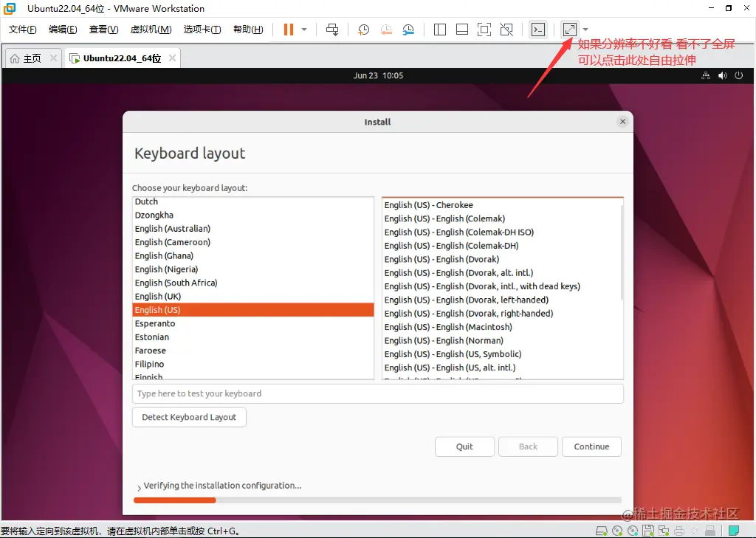Select Dutch keyboard layout

click(253, 201)
